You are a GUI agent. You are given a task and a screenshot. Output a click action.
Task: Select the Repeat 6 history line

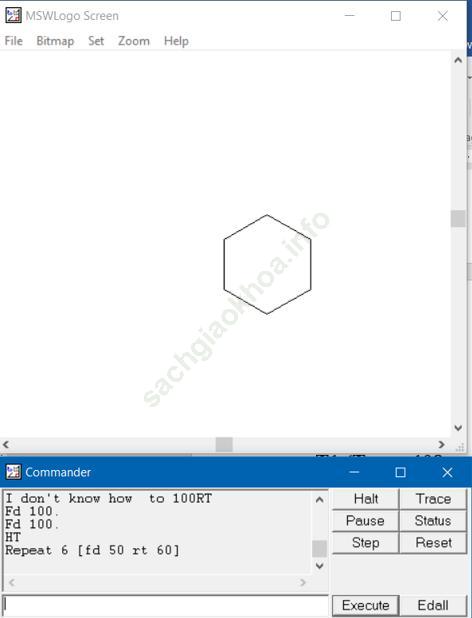(92, 550)
